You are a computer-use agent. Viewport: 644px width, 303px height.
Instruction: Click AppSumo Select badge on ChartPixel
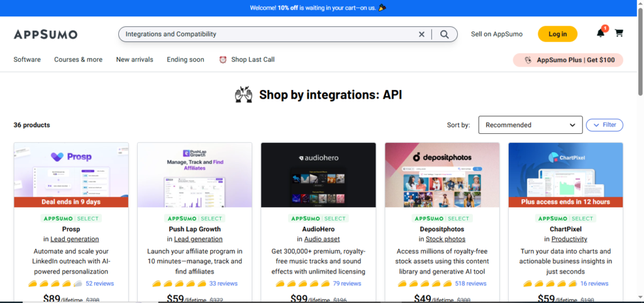[x=565, y=218]
